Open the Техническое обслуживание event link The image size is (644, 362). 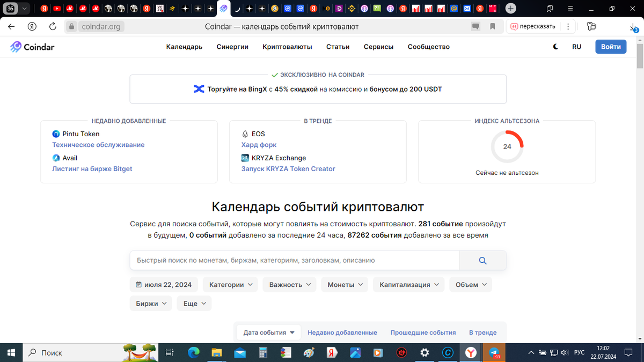click(x=98, y=145)
